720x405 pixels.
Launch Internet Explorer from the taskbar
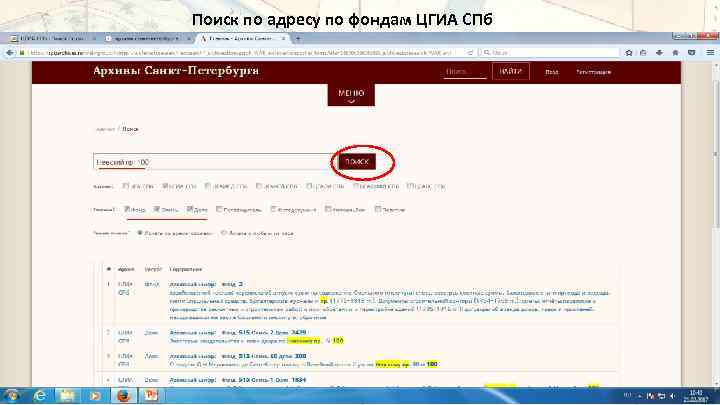coord(40,396)
